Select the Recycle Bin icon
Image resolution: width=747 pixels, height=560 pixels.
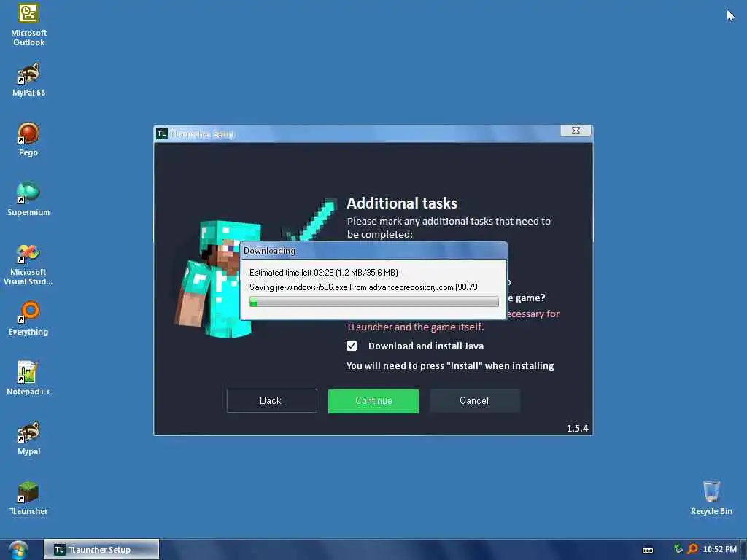pos(711,498)
